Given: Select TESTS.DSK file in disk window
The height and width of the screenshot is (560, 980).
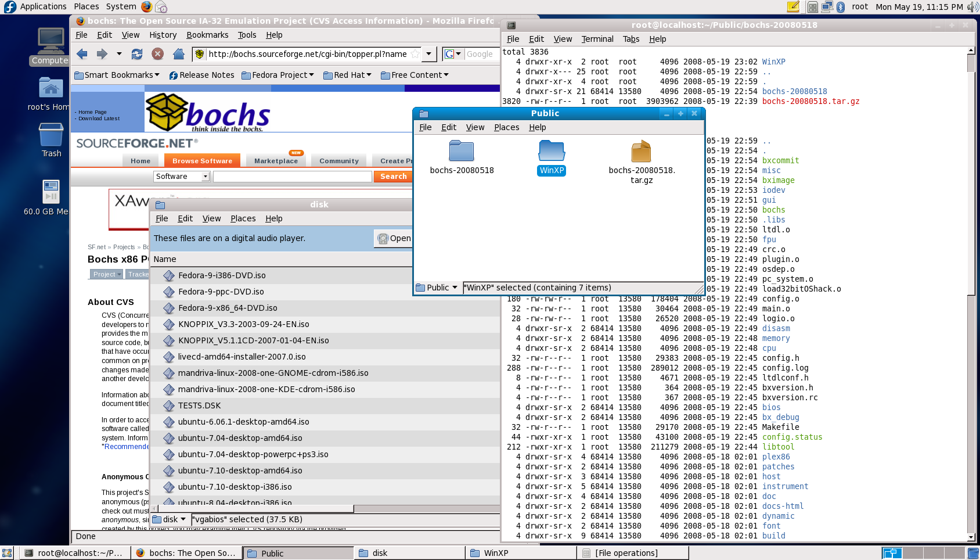Looking at the screenshot, I should tap(199, 405).
